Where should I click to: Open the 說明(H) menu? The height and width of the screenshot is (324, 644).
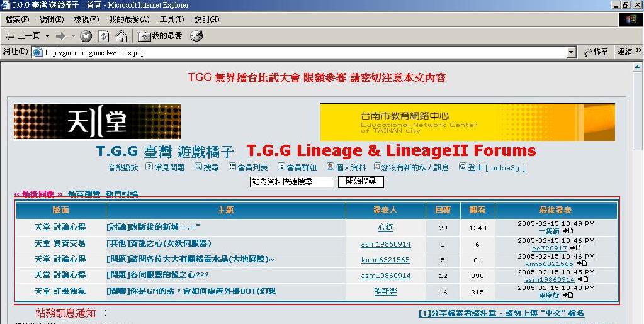pyautogui.click(x=206, y=20)
